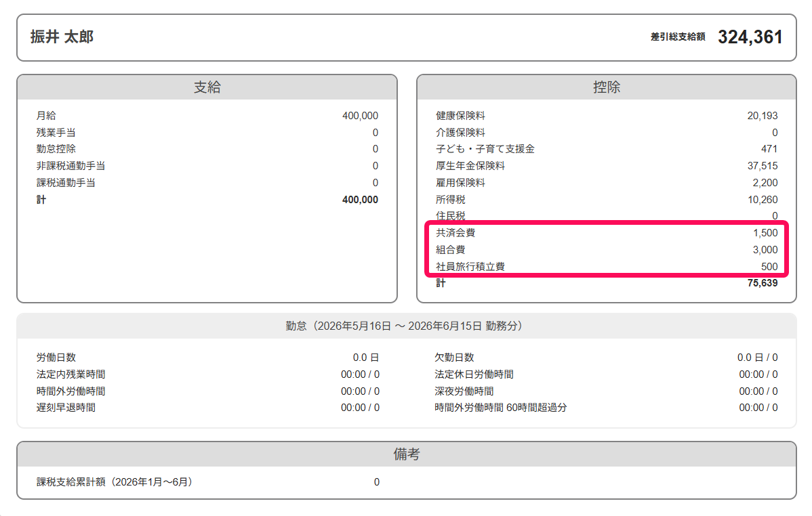
Task: Select the 労働日数 label
Action: pos(56,358)
